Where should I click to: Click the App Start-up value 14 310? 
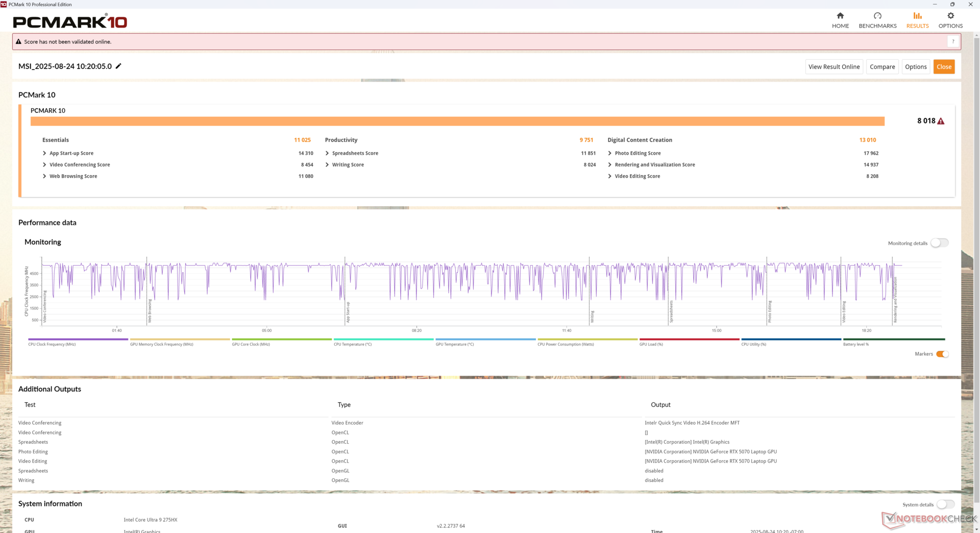coord(306,153)
